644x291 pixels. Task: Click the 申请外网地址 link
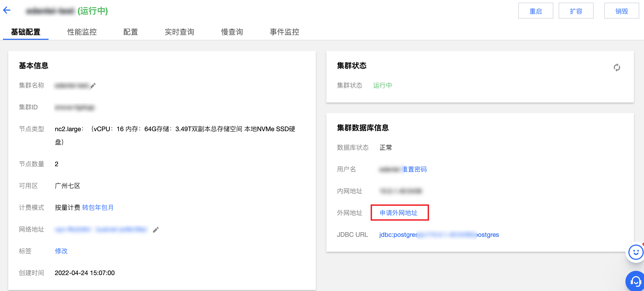(399, 213)
